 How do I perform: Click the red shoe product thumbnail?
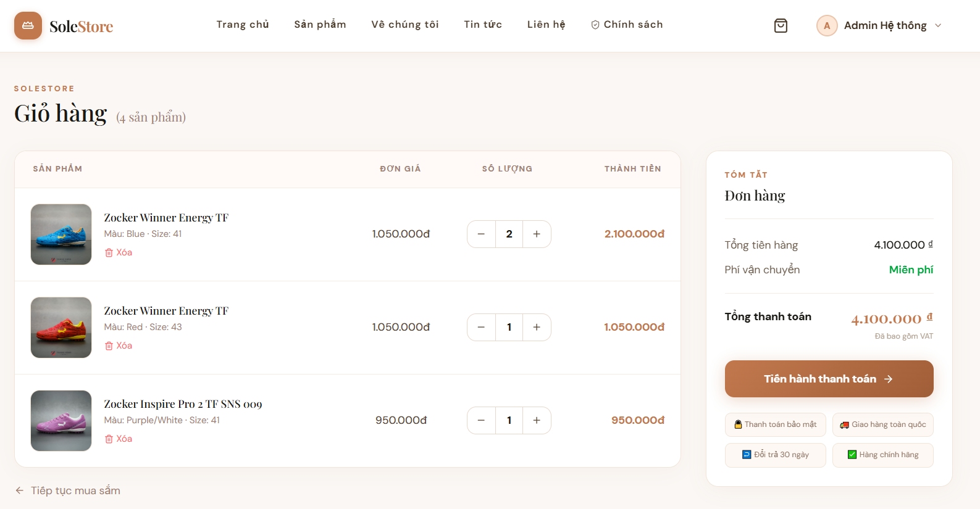tap(61, 328)
